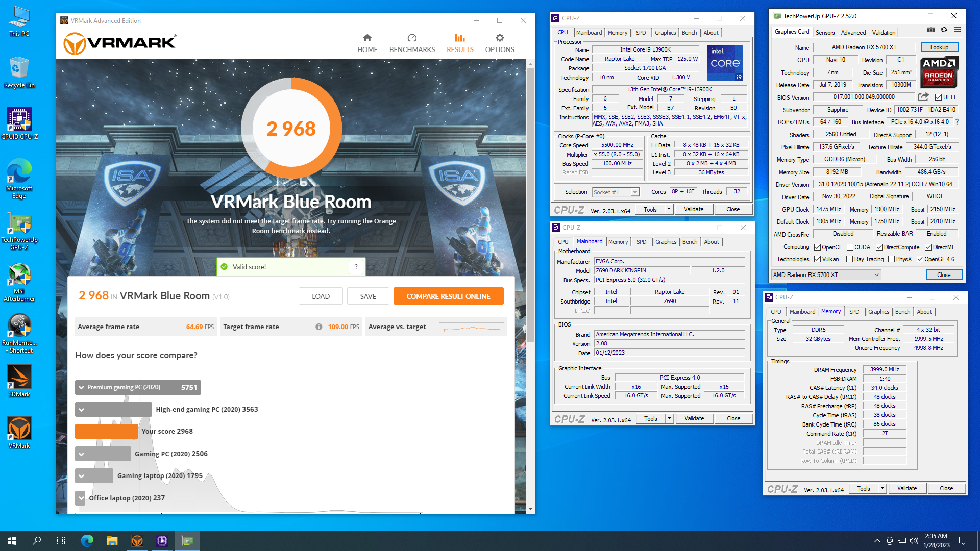980x551 pixels.
Task: Open Microsoft Edge desktop shortcut
Action: pos(19,179)
